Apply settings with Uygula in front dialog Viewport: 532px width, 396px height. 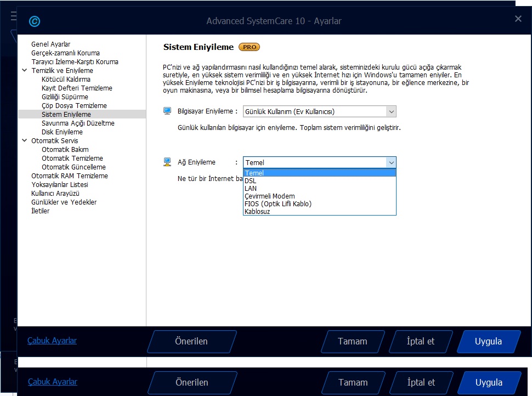point(489,341)
